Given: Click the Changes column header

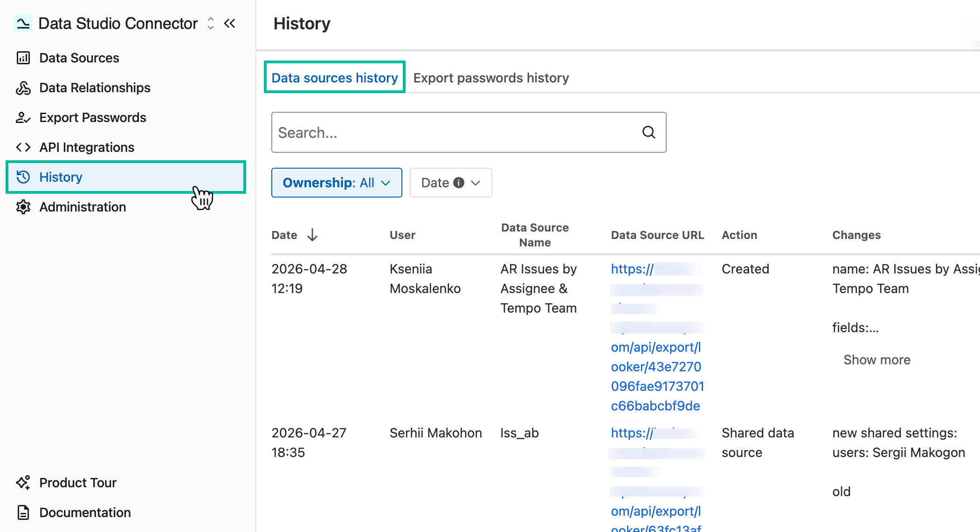Looking at the screenshot, I should tap(856, 235).
